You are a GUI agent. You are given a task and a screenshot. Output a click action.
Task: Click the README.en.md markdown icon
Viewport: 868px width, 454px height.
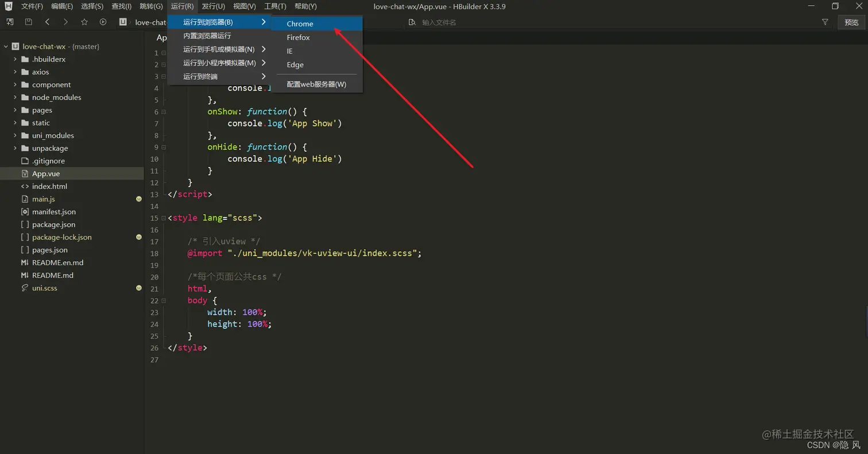25,262
